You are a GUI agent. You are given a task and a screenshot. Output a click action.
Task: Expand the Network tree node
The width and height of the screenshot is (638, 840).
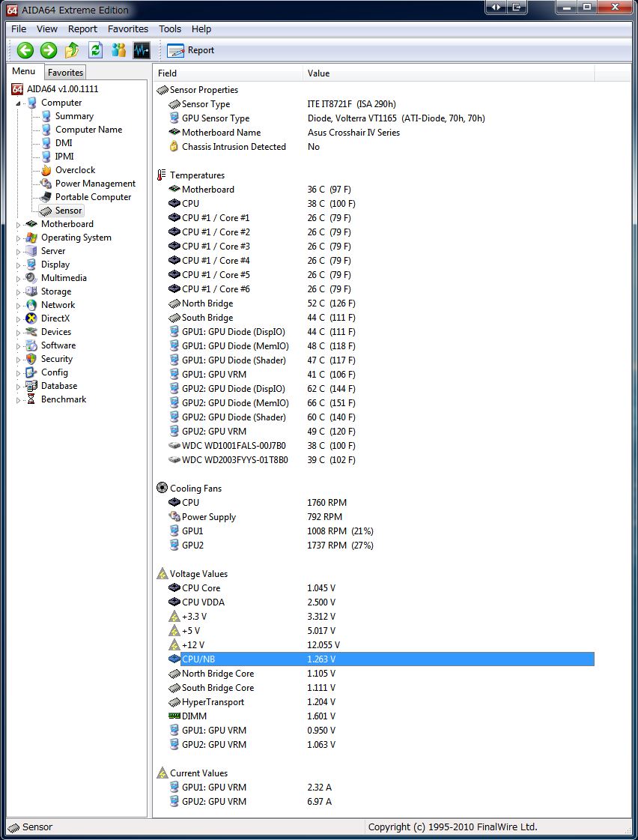pyautogui.click(x=18, y=306)
